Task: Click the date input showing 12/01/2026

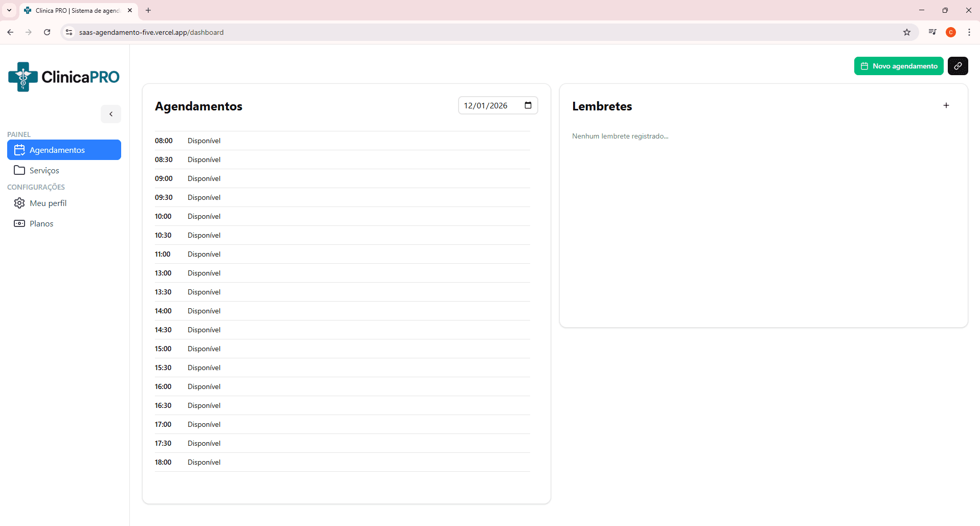Action: pyautogui.click(x=486, y=105)
